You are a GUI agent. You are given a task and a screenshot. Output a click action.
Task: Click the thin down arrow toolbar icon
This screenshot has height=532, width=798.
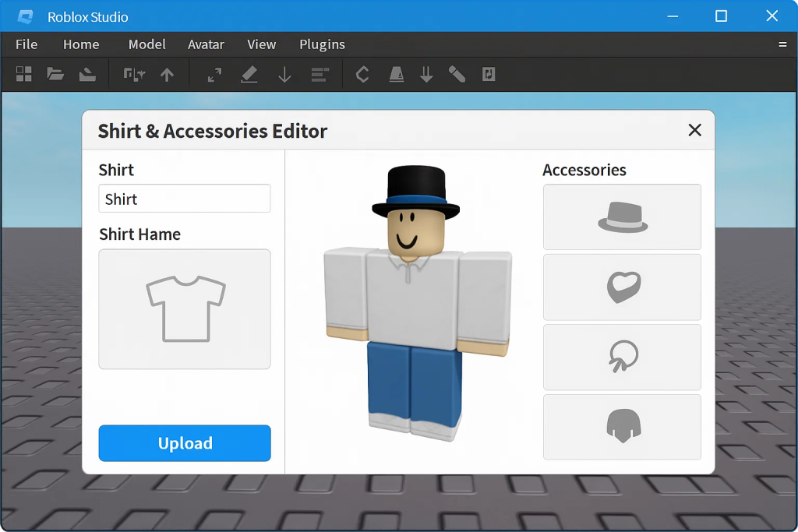285,75
